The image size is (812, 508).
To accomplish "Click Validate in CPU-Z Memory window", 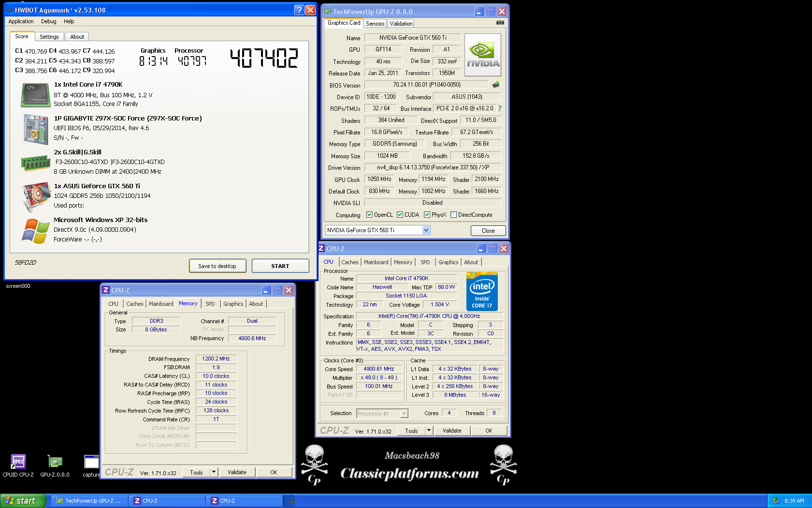I will (237, 472).
